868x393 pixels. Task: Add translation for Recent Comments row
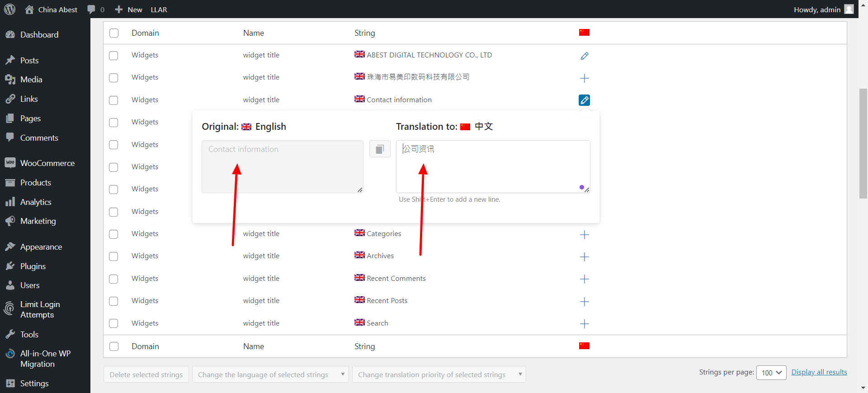pos(584,279)
